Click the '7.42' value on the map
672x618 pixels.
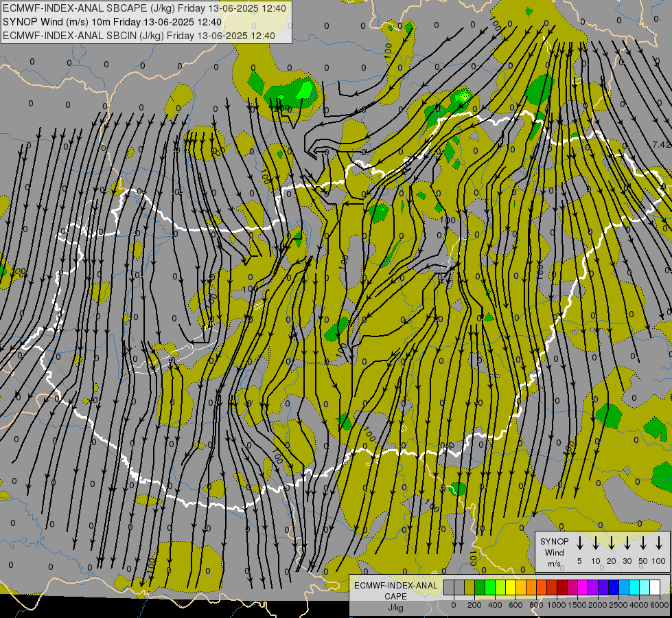tap(662, 144)
